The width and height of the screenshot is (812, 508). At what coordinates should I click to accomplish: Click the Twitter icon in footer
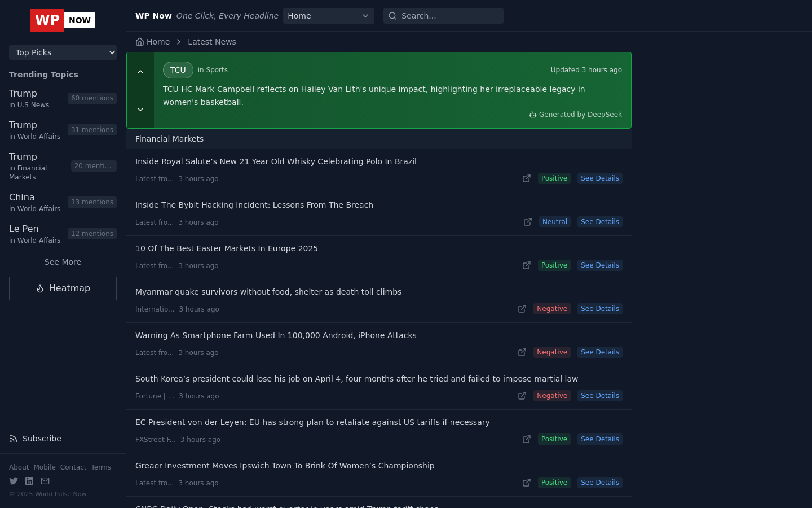coord(14,481)
